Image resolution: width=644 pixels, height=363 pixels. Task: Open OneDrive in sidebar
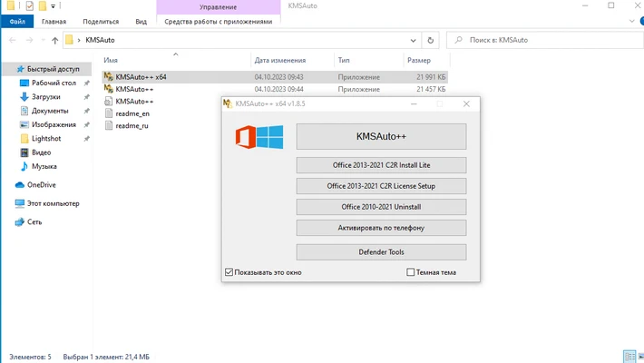pyautogui.click(x=41, y=185)
